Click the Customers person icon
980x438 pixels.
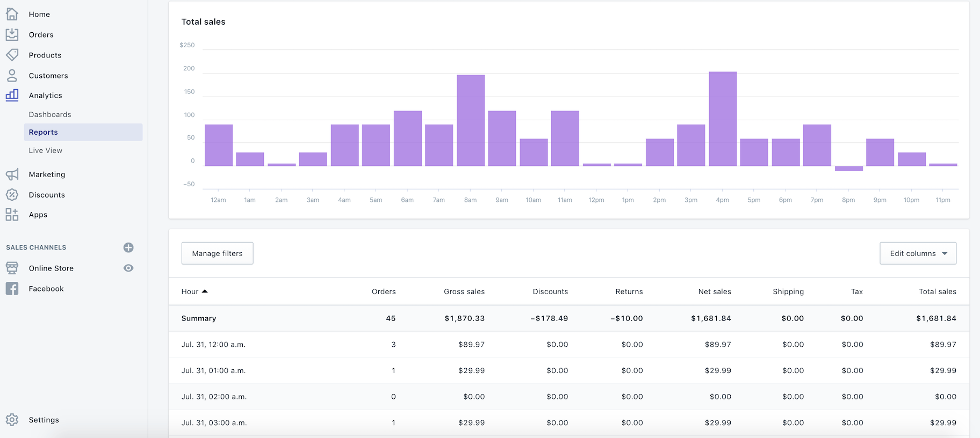click(x=12, y=75)
